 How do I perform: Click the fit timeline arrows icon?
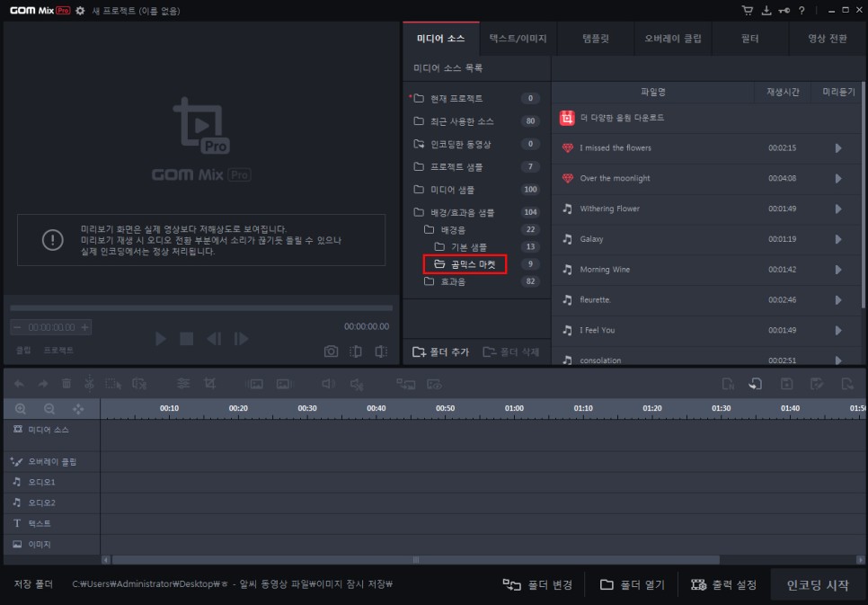coord(78,409)
